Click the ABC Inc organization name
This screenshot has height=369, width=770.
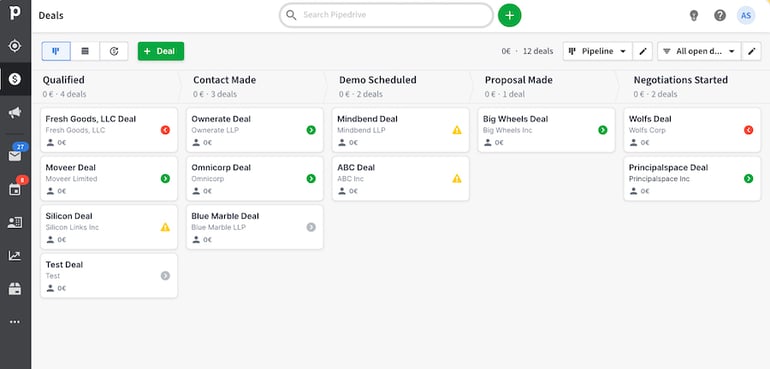point(351,179)
